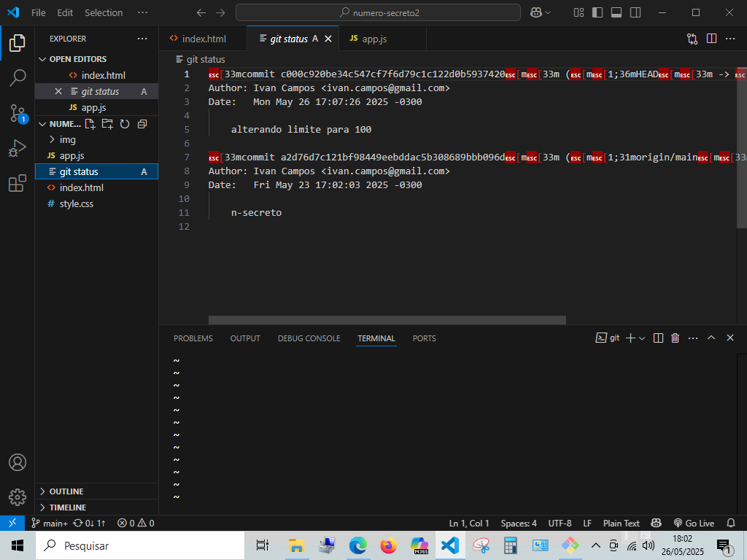The height and width of the screenshot is (560, 747).
Task: Show more menu bar items ellipsis
Action: (x=142, y=13)
